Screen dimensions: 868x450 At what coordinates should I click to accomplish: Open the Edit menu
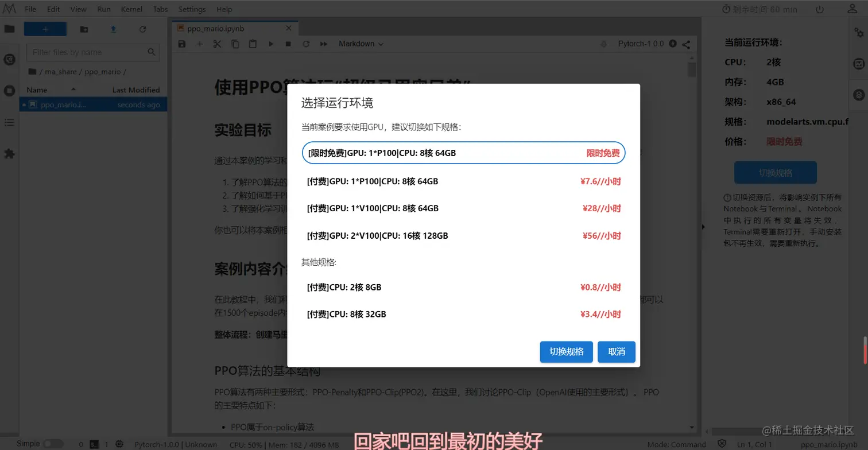click(53, 9)
